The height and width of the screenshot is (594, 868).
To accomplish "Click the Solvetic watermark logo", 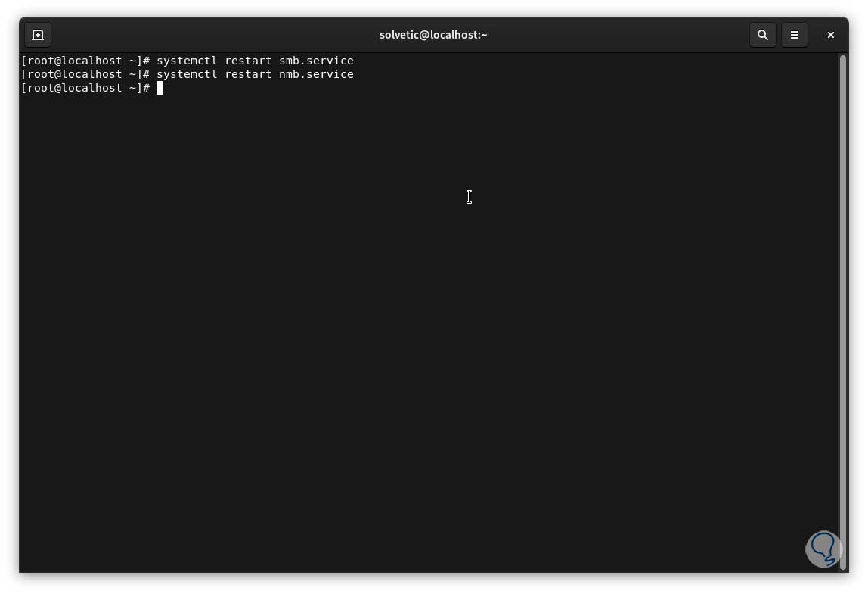I will 823,549.
